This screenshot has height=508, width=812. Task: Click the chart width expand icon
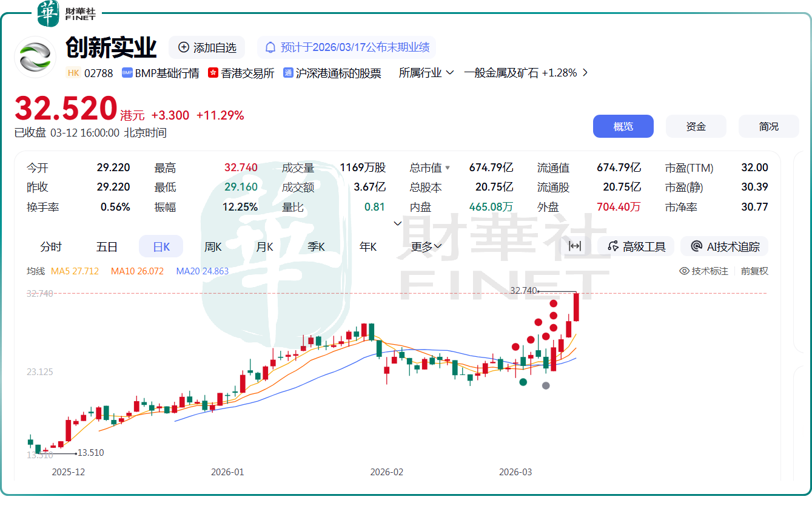(575, 246)
